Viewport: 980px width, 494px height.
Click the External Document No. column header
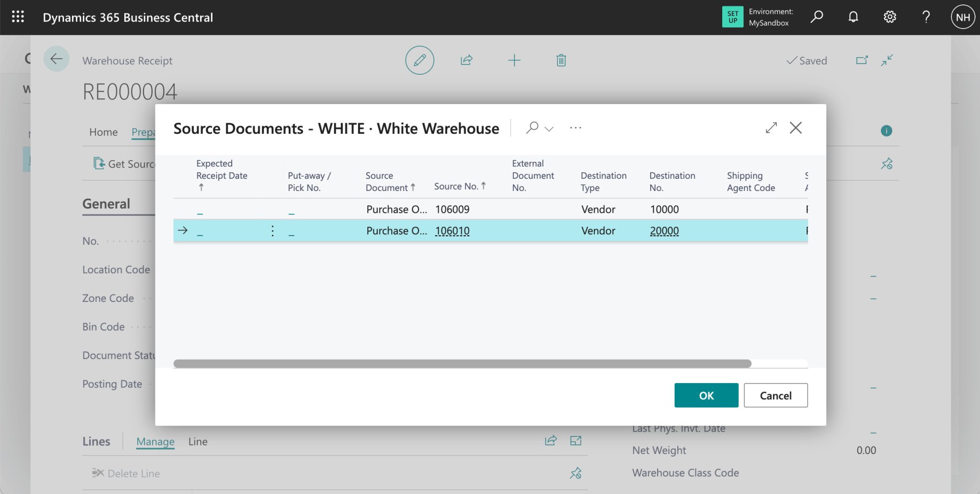[533, 176]
